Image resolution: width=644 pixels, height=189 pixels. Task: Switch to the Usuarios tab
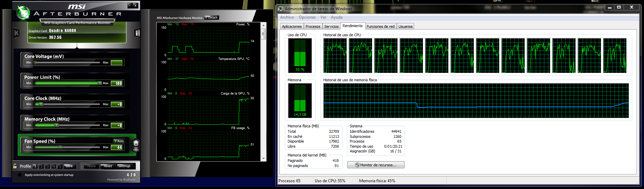(x=406, y=26)
